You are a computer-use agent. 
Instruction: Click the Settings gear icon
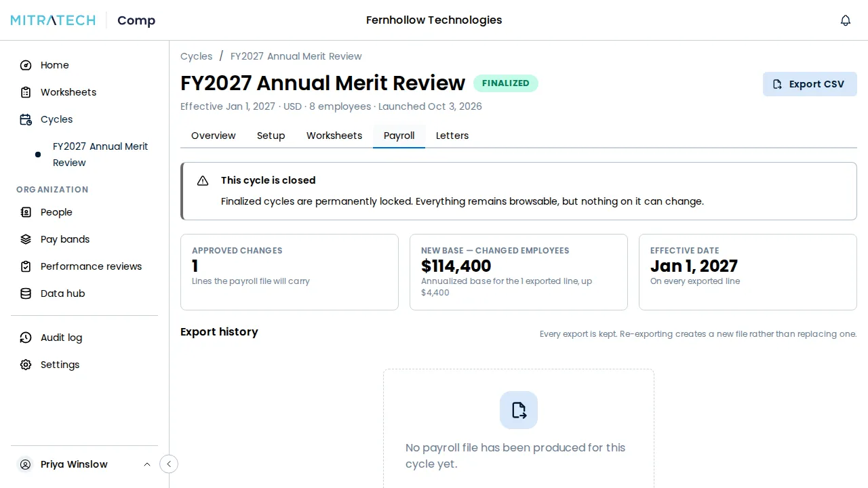pyautogui.click(x=26, y=365)
